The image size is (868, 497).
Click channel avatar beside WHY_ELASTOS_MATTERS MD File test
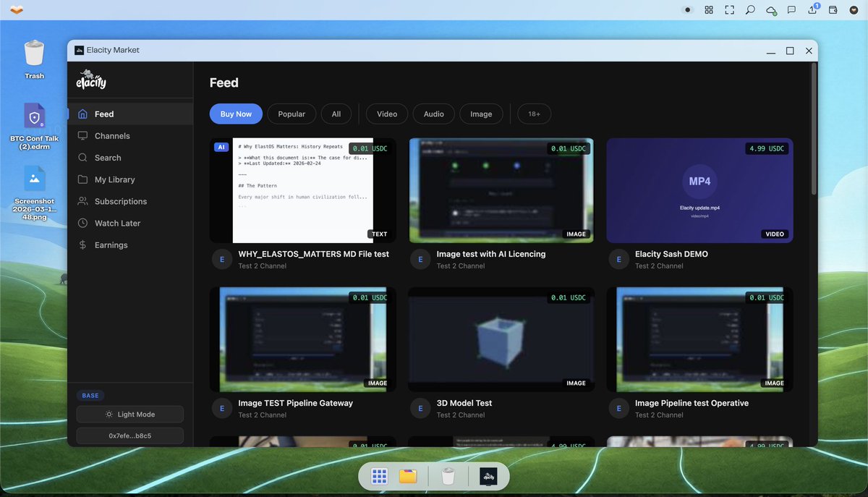point(222,260)
